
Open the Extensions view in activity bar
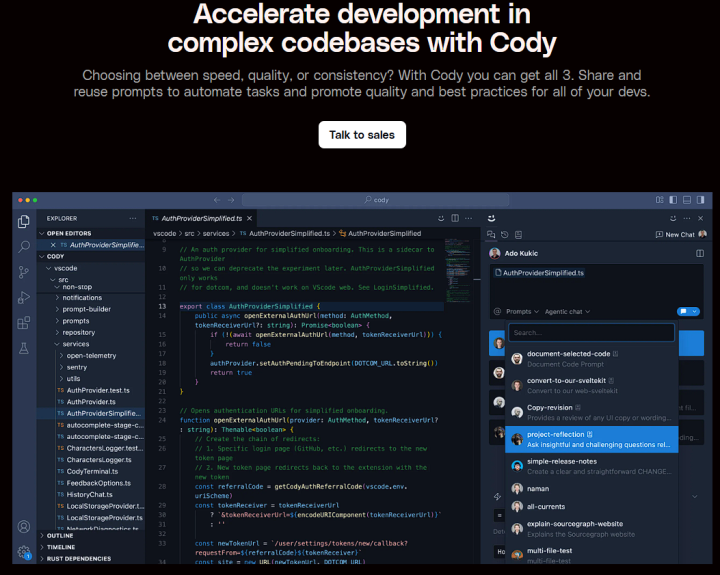pos(24,322)
